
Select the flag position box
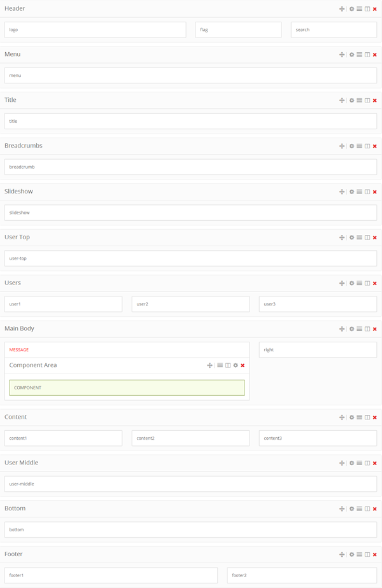pyautogui.click(x=238, y=30)
